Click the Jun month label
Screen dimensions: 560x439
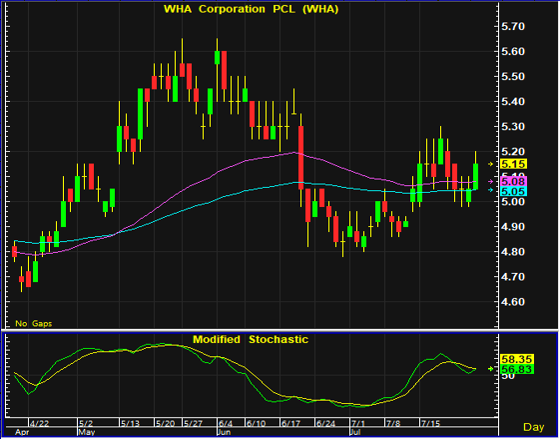click(x=225, y=432)
